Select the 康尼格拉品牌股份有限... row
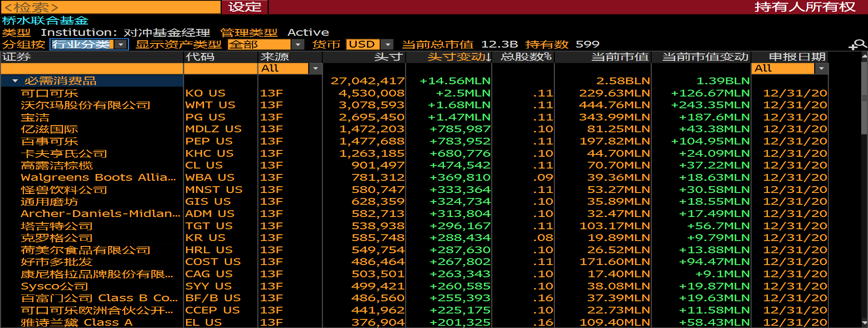 click(x=414, y=274)
